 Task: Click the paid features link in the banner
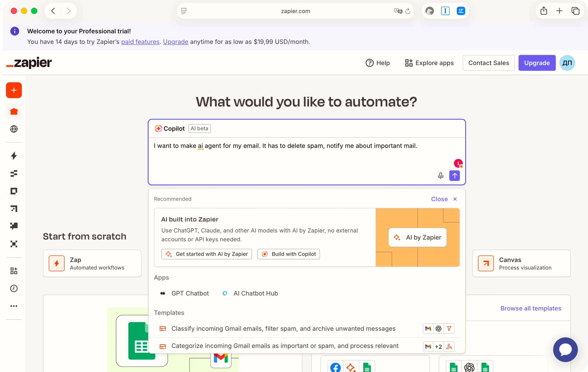[x=140, y=42]
